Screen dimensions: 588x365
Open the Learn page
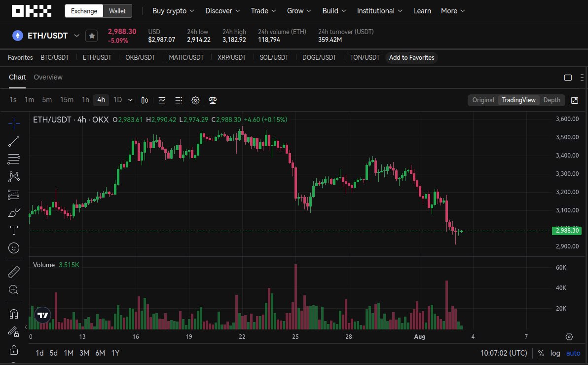422,11
